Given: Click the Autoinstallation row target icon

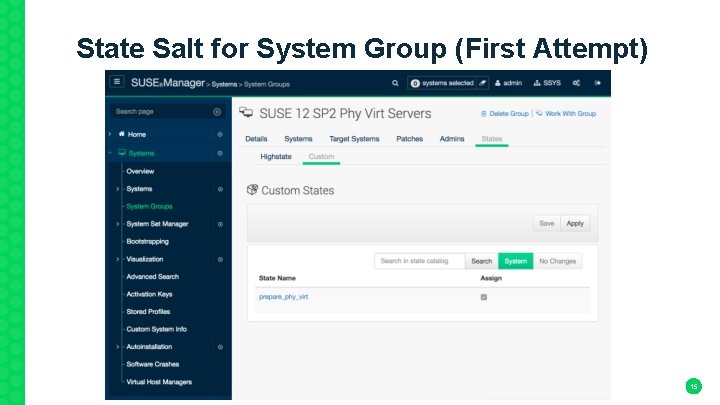Looking at the screenshot, I should click(x=220, y=347).
